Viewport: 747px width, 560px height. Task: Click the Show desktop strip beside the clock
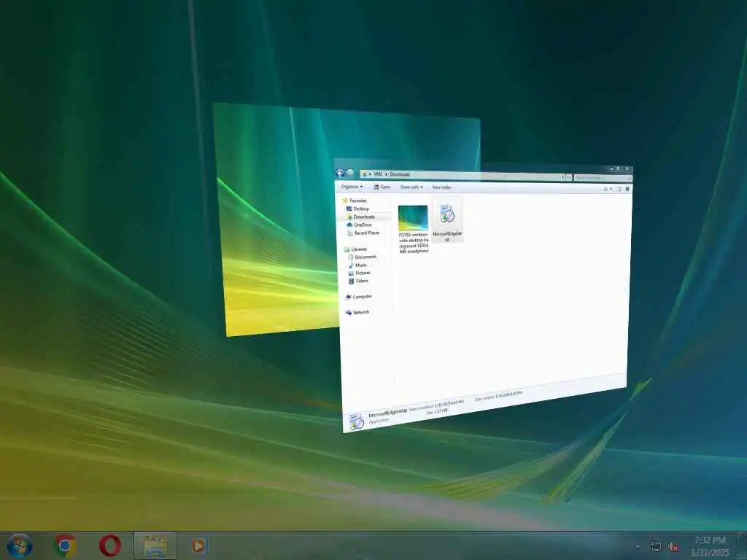click(x=743, y=545)
